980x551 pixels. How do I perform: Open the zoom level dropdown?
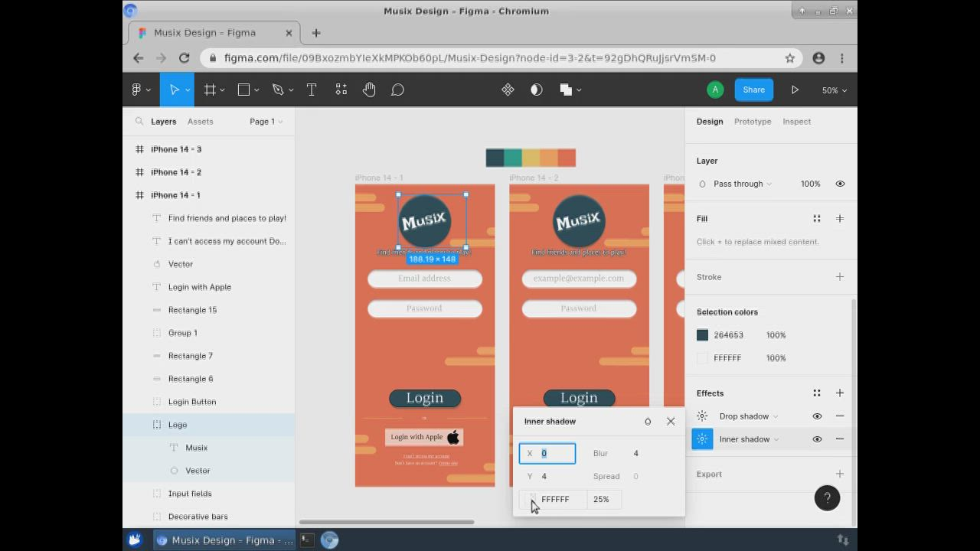point(833,90)
